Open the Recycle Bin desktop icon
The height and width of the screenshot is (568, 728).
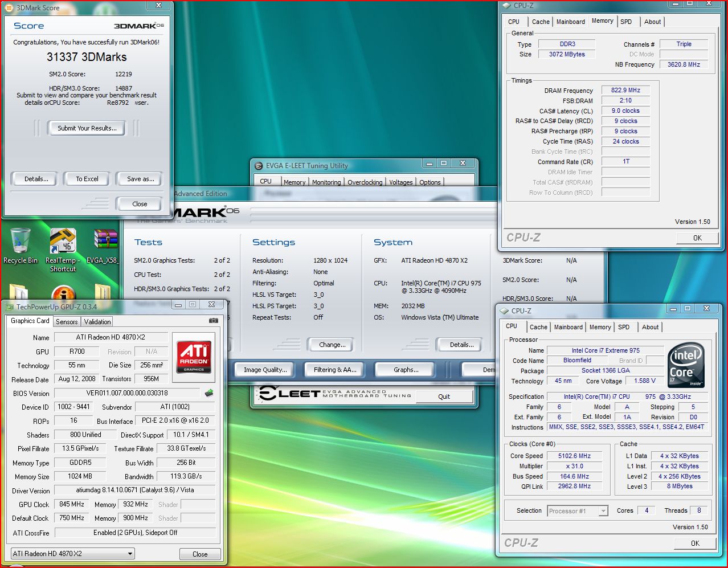click(x=21, y=245)
